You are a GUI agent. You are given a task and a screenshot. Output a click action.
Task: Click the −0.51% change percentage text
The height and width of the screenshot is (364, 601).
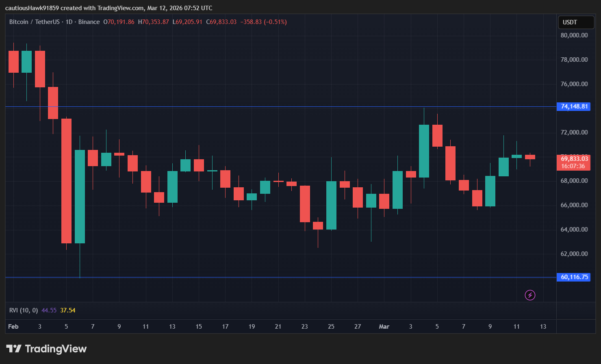point(275,22)
